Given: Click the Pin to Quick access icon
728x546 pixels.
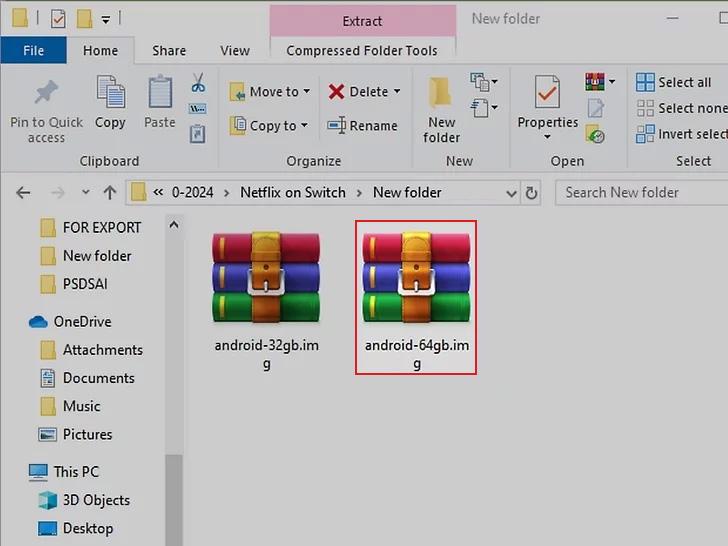Looking at the screenshot, I should 46,92.
